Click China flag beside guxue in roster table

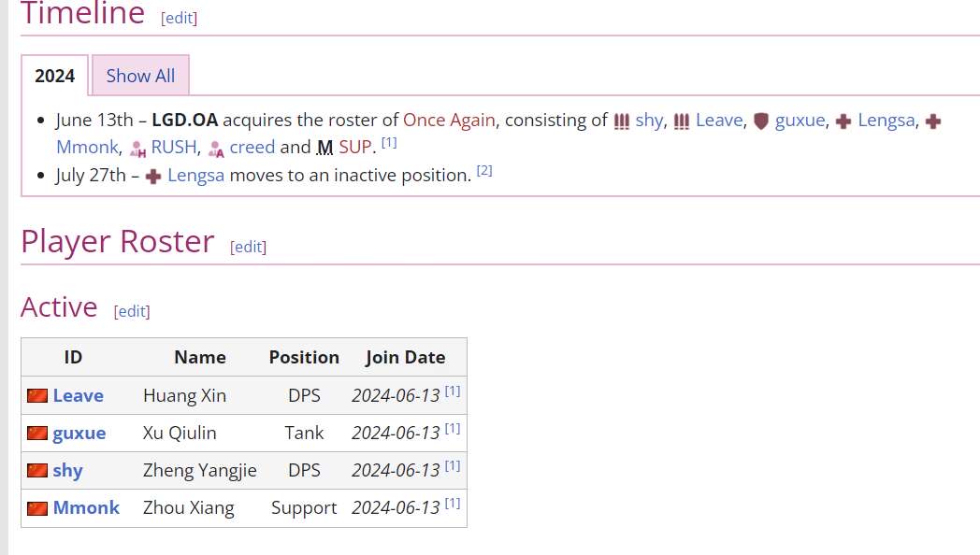[37, 433]
